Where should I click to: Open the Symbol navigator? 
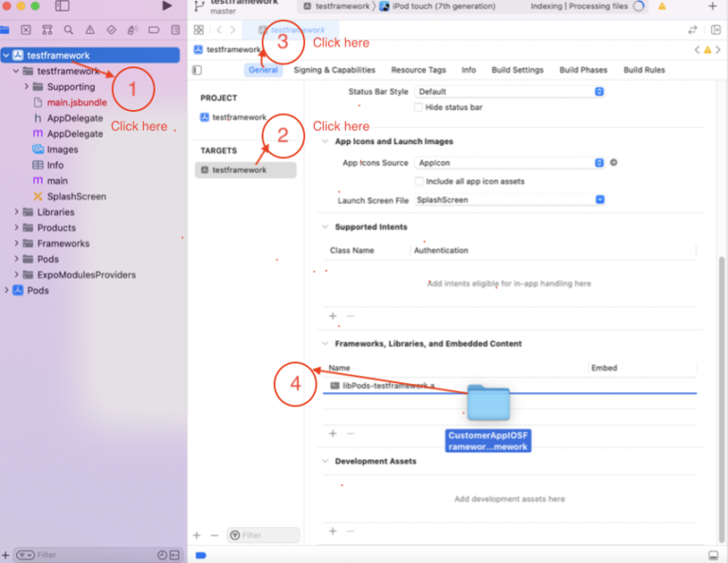point(47,30)
